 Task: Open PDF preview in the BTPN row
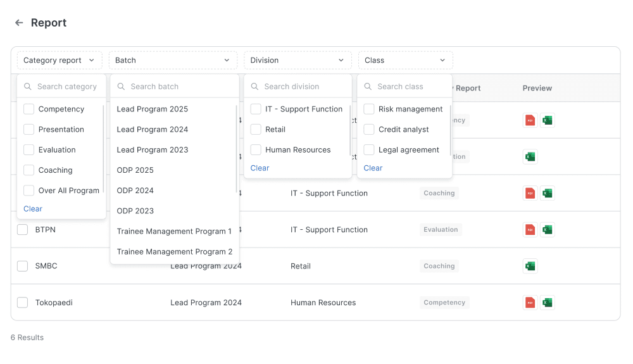[x=530, y=230]
